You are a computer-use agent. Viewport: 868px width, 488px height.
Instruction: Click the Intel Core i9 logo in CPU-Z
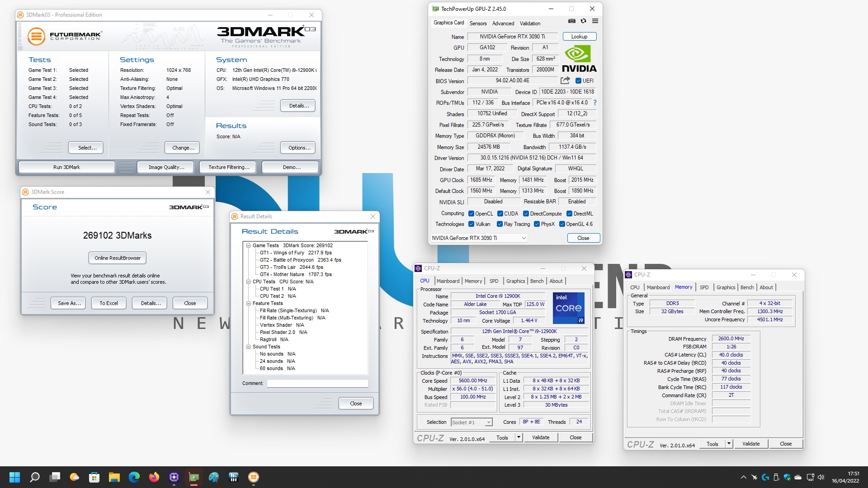point(569,308)
